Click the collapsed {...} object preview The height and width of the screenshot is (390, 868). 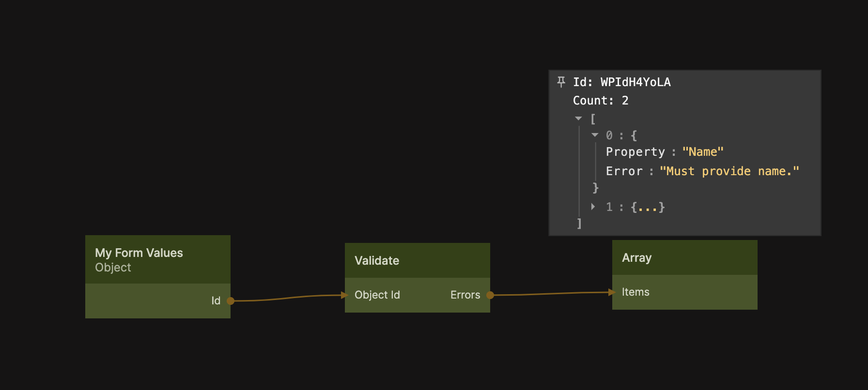pos(648,207)
